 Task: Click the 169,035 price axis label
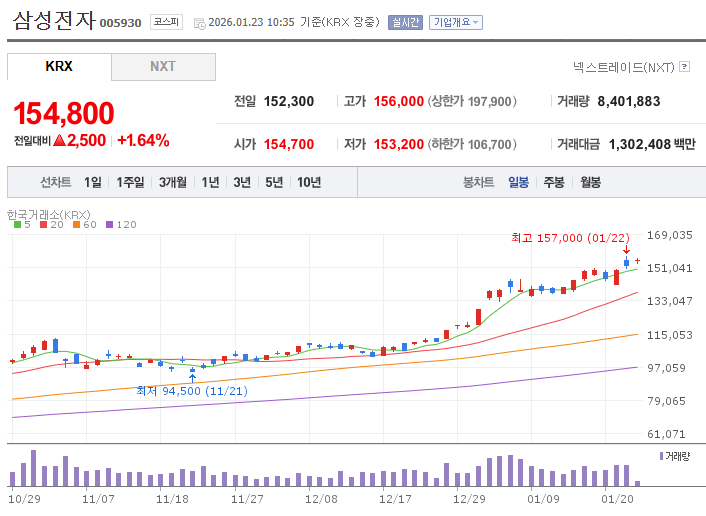click(670, 235)
